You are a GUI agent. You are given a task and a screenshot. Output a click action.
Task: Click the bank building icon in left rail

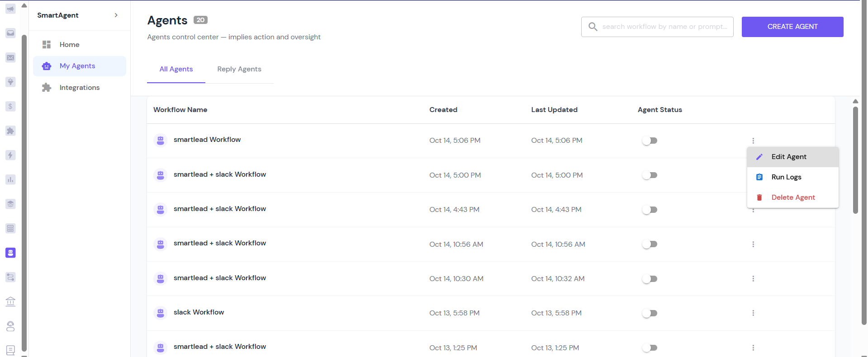10,301
